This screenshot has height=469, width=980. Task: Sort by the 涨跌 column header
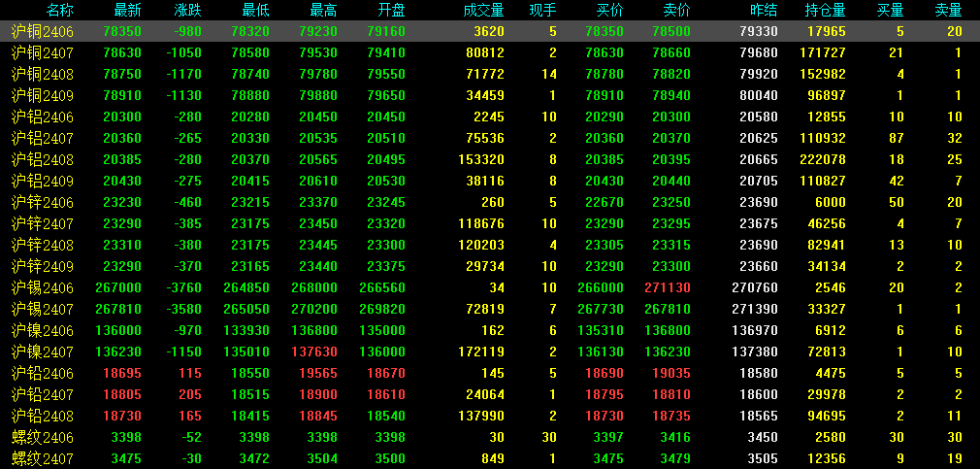click(x=188, y=10)
